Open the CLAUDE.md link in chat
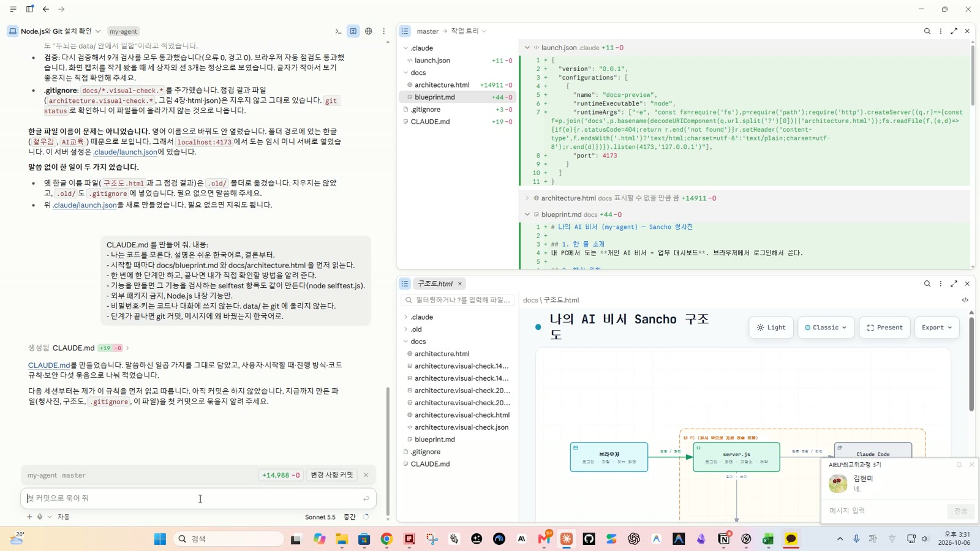Screen dimensions: 980x551 49,365
